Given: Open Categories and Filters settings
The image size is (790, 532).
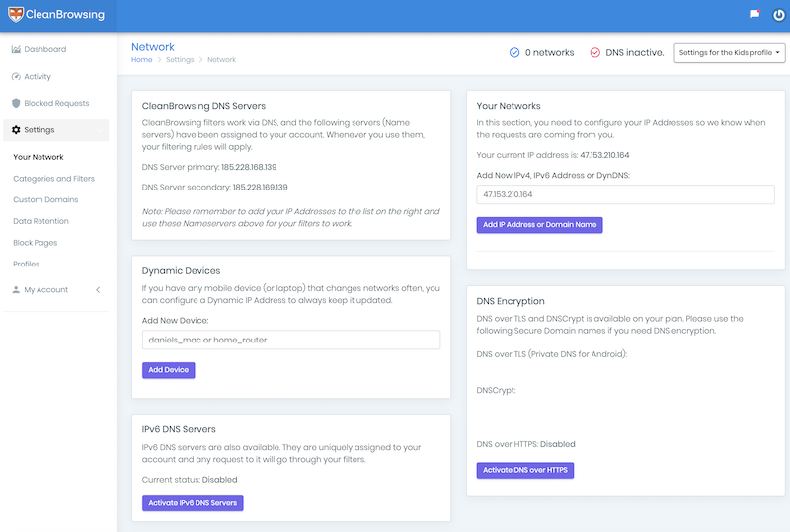Looking at the screenshot, I should pyautogui.click(x=54, y=179).
